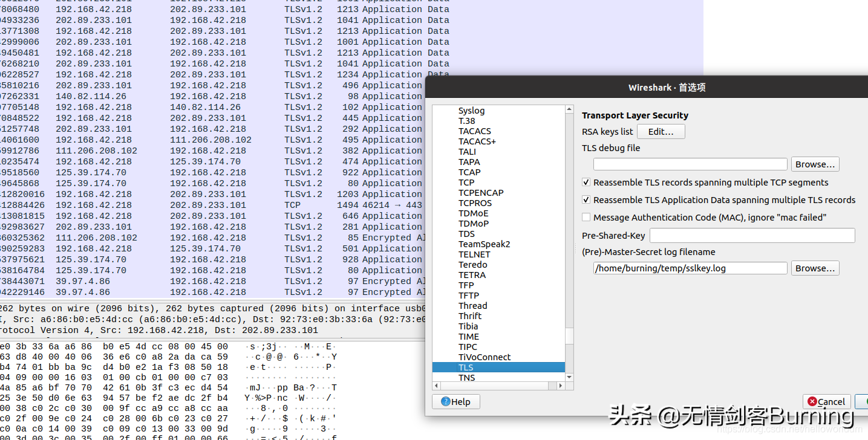
Task: Select packet row to 140.82.114.26 length 102
Action: 212,107
